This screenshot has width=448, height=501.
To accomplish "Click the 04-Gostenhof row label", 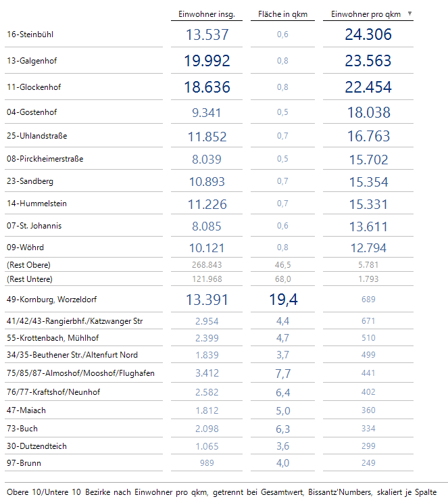I will pos(32,112).
